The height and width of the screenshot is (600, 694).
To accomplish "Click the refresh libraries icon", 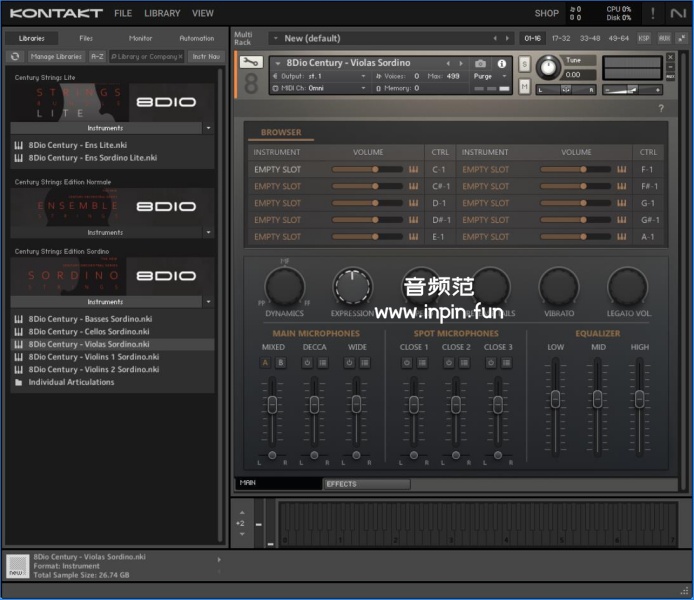I will pyautogui.click(x=16, y=57).
